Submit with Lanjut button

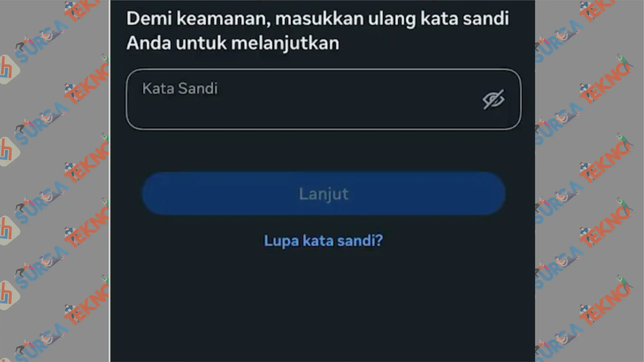[323, 193]
